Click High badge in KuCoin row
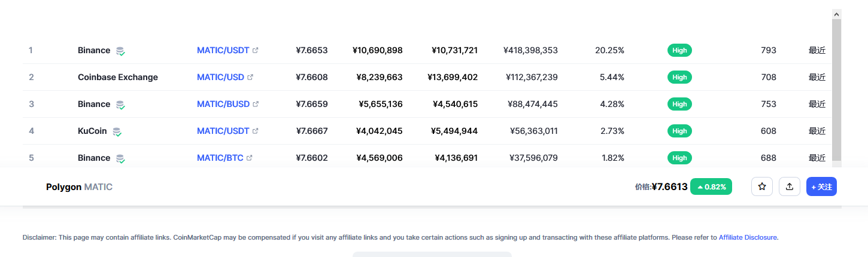Viewport: 868px width, 257px height. click(679, 131)
